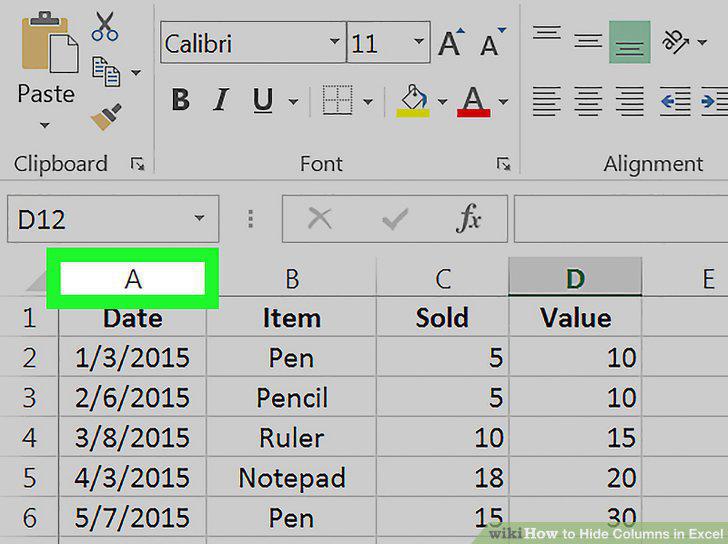Cut selection with the scissors icon

pos(105,26)
